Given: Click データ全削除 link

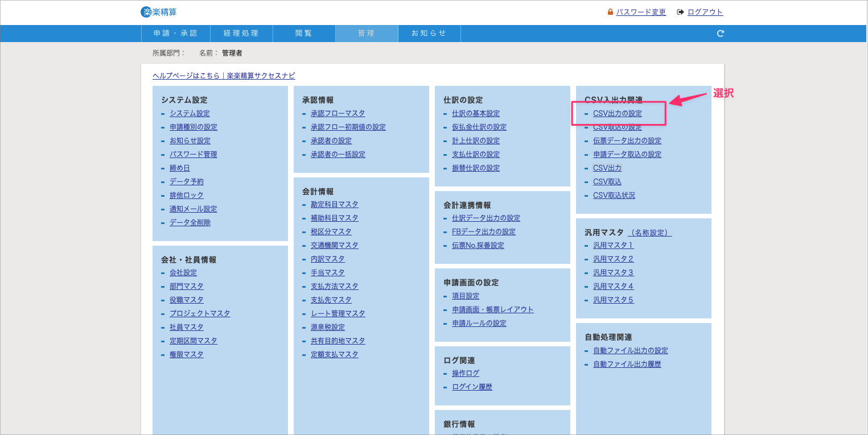Looking at the screenshot, I should pos(190,223).
